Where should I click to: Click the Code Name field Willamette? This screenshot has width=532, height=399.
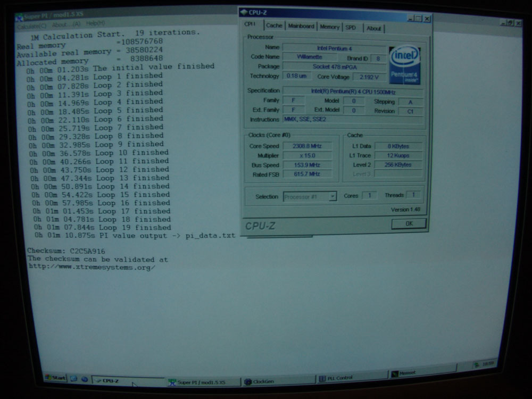310,57
